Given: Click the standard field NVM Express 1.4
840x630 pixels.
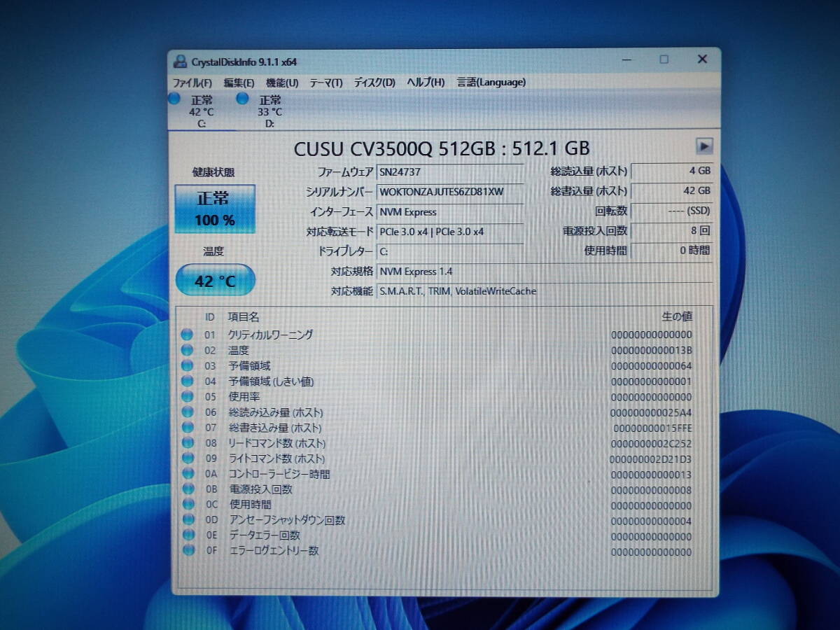Looking at the screenshot, I should 545,271.
